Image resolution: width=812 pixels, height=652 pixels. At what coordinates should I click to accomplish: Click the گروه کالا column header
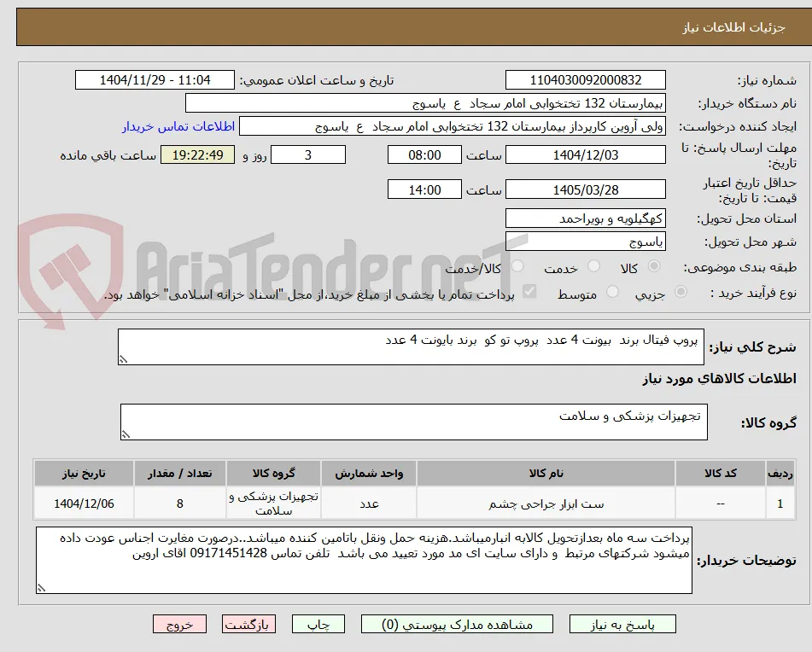click(273, 474)
